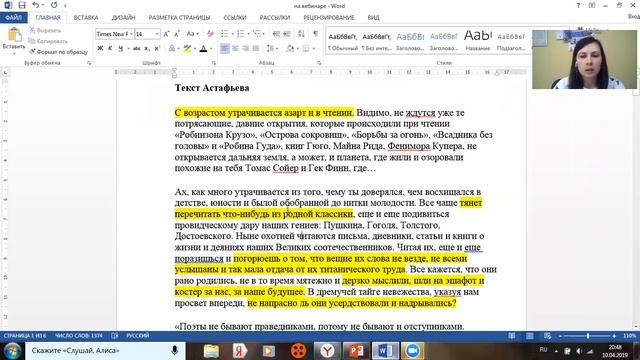Click the text effects (outlined A) icon

coord(172,49)
